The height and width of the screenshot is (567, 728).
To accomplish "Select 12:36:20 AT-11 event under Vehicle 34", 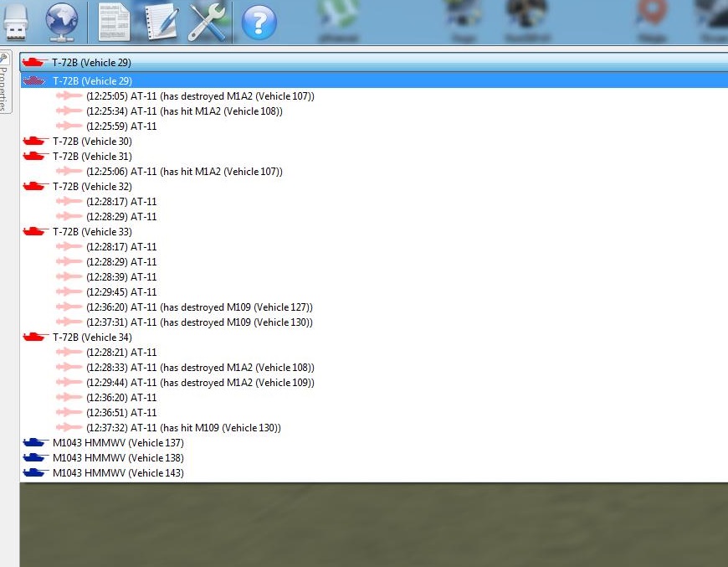I will pyautogui.click(x=121, y=397).
